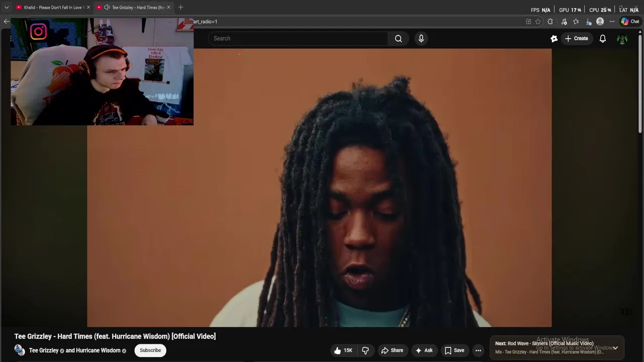Image resolution: width=644 pixels, height=362 pixels.
Task: Open the Copilot Chat button
Action: click(630, 22)
